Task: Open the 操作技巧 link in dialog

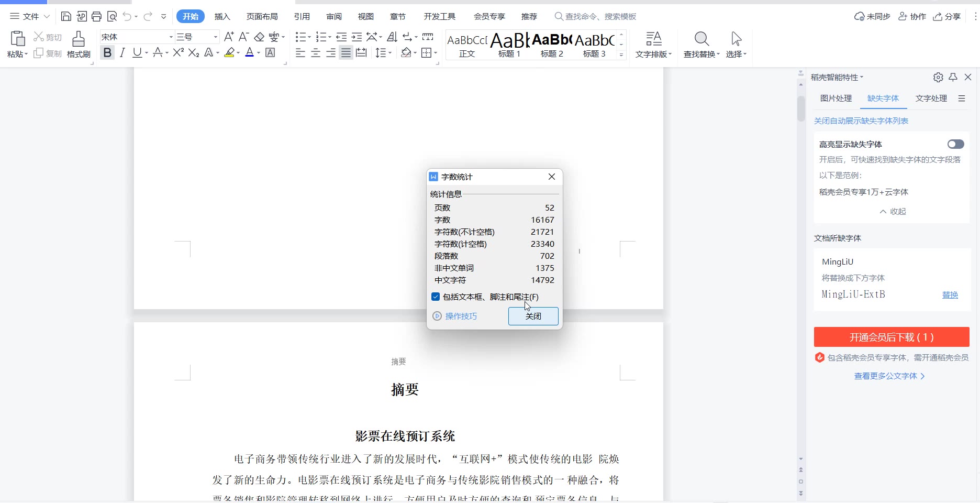Action: [461, 316]
